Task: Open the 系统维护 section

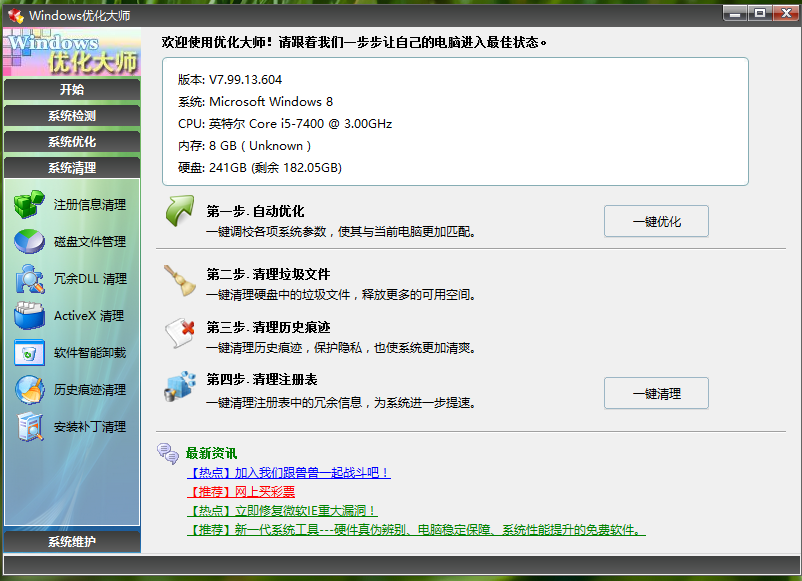Action: [71, 539]
